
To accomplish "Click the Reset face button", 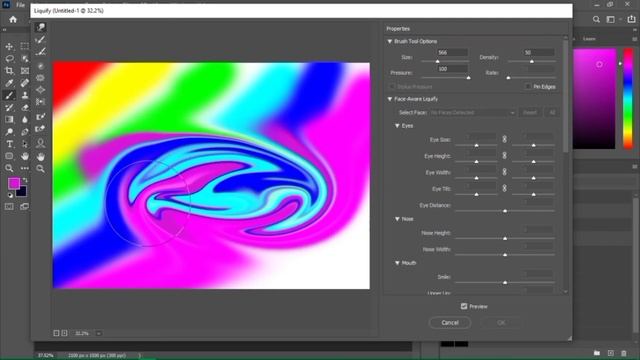I will [530, 112].
